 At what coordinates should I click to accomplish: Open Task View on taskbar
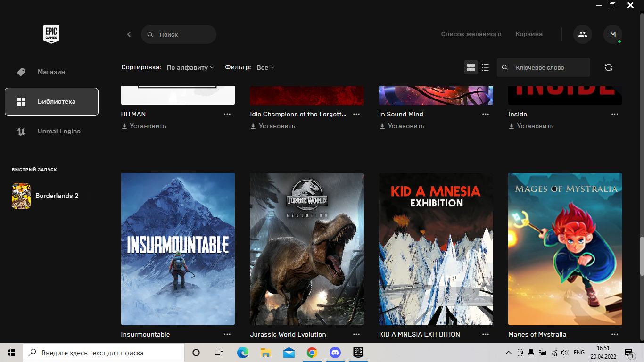coord(219,353)
